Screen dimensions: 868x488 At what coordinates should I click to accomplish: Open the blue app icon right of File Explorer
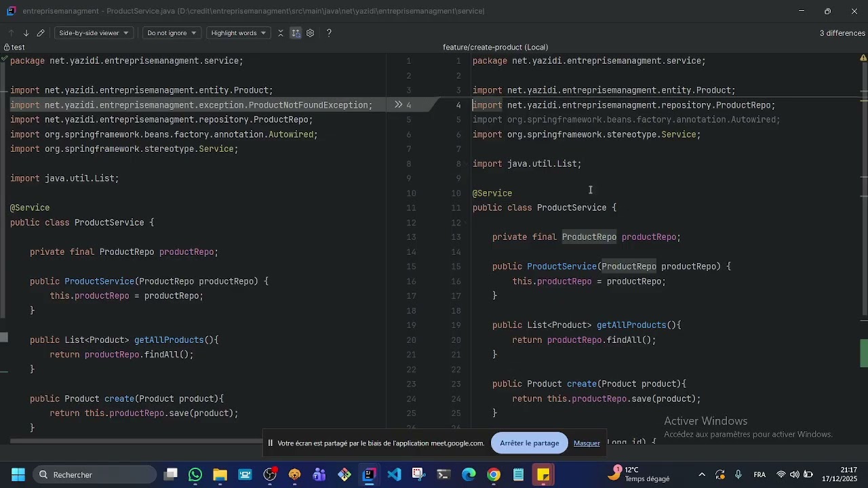[x=245, y=474]
